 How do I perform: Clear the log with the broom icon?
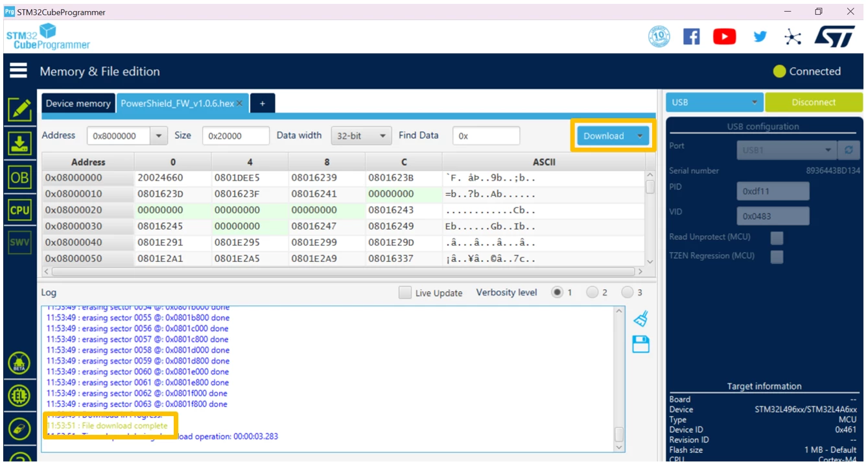(x=640, y=318)
